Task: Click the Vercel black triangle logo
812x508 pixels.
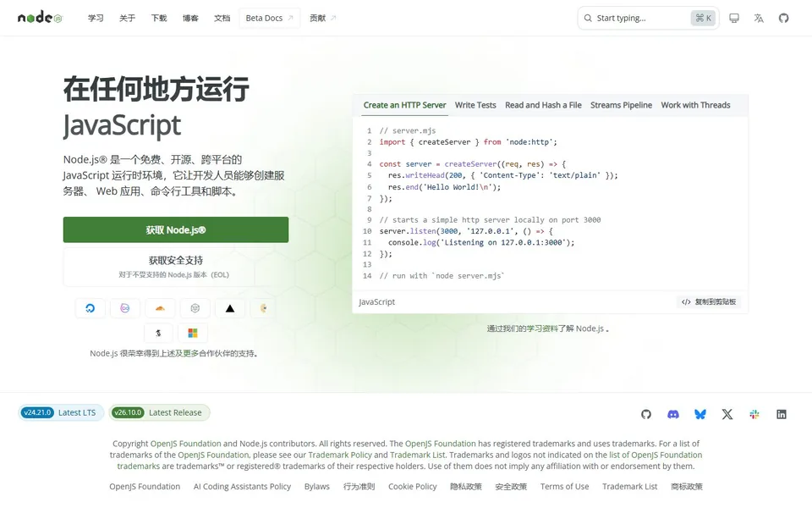Action: click(x=230, y=308)
